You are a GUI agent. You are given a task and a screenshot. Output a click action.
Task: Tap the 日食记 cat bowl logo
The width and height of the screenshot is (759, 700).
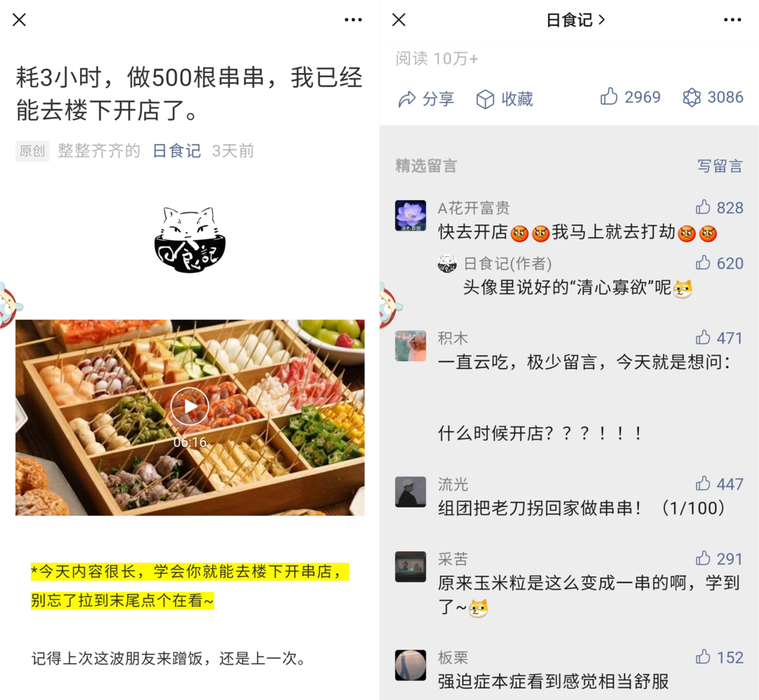(190, 240)
